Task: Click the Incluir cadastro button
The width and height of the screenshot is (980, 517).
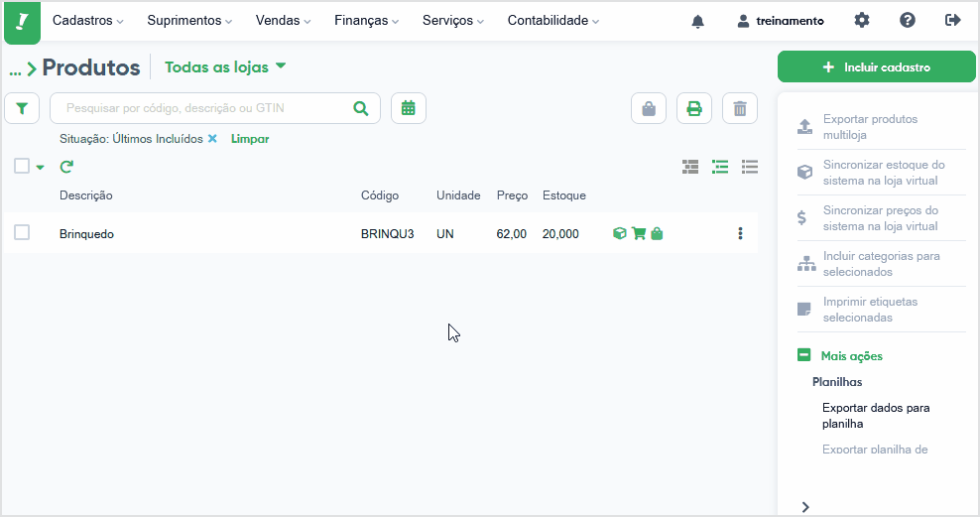Action: click(x=876, y=66)
